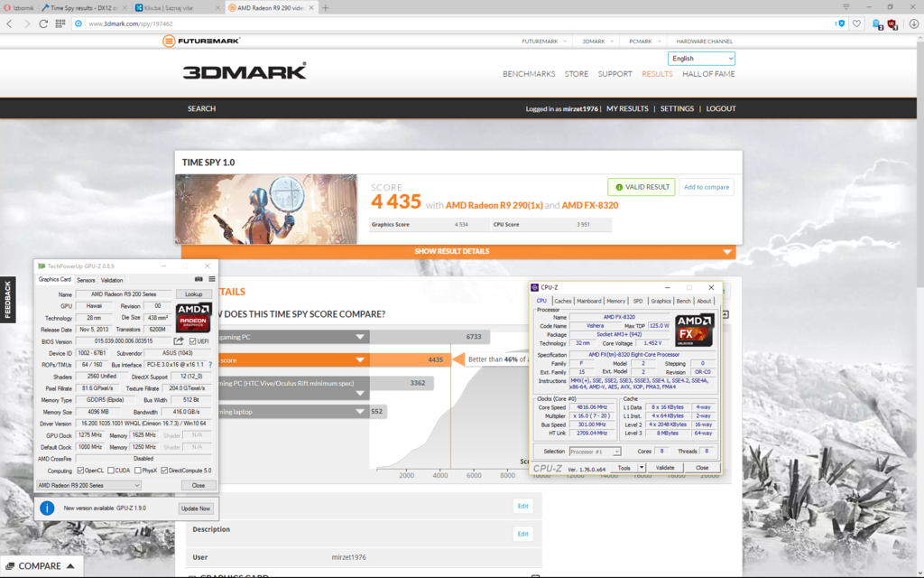
Task: Open a new browser tab
Action: click(325, 7)
